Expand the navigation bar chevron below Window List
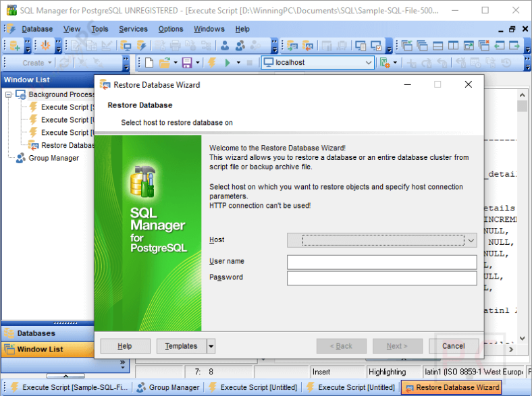Viewport: 532px width, 396px height. click(x=122, y=364)
